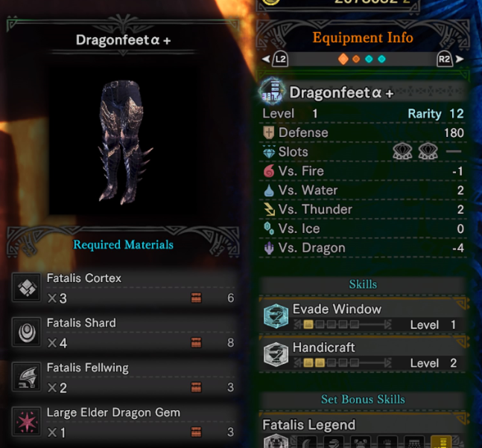This screenshot has height=448, width=482.
Task: Click the Large Elder Dragon Gem icon
Action: tap(26, 421)
